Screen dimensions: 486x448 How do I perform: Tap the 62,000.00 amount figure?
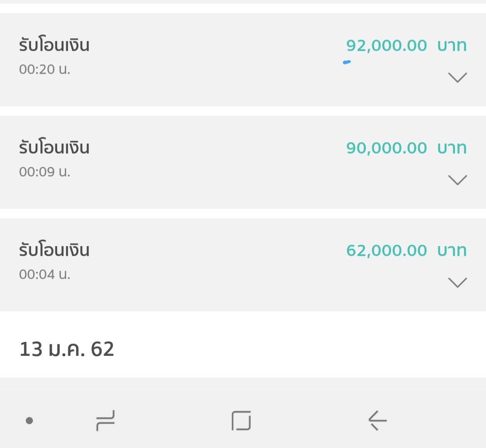387,251
